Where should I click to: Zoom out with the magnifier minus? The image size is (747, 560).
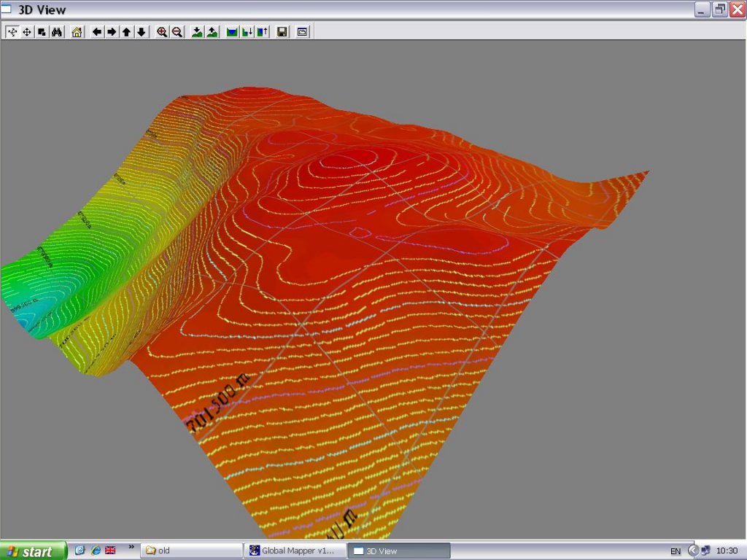(177, 32)
